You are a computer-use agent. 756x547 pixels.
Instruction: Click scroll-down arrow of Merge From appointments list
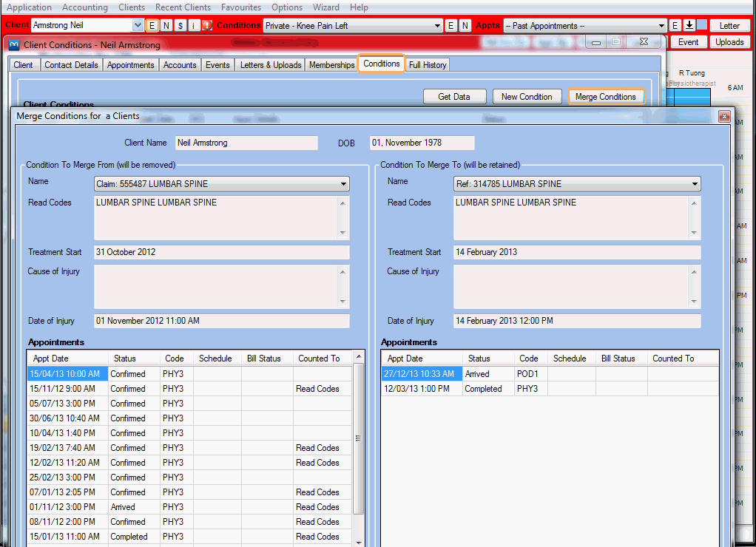pyautogui.click(x=358, y=542)
